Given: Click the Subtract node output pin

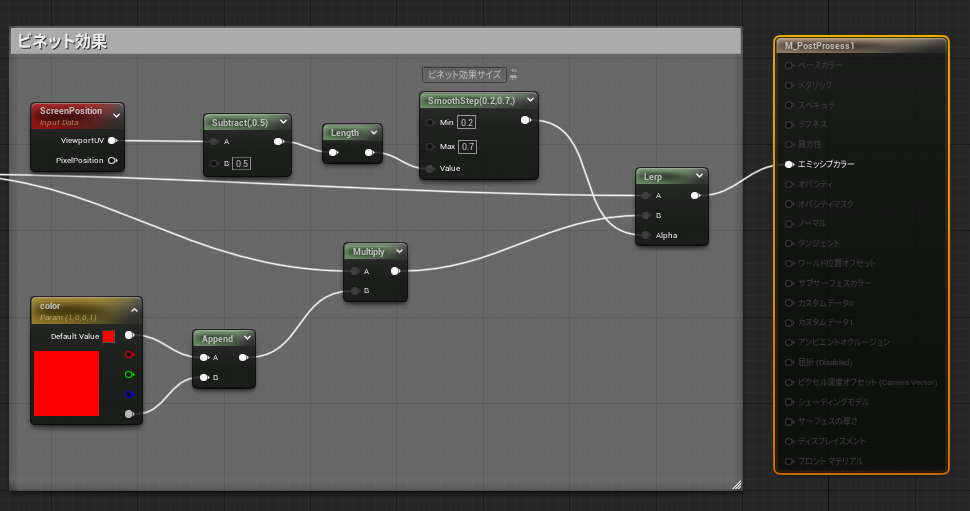Looking at the screenshot, I should tap(279, 142).
